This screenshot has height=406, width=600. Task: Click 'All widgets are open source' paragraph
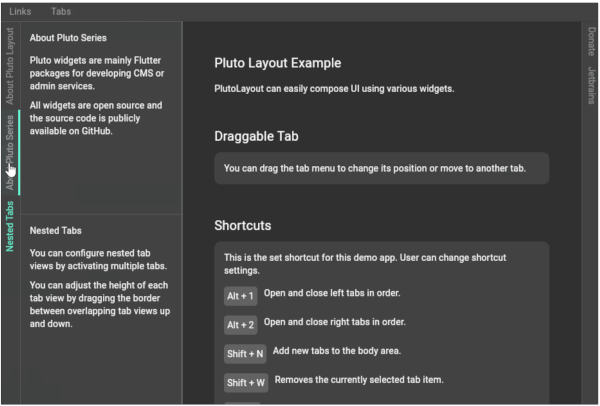tap(96, 118)
